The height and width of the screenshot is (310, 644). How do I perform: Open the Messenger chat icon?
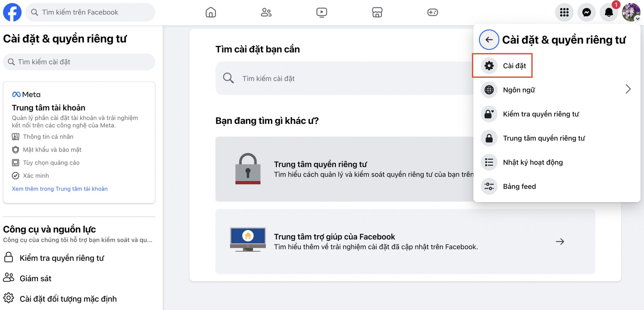pos(586,12)
